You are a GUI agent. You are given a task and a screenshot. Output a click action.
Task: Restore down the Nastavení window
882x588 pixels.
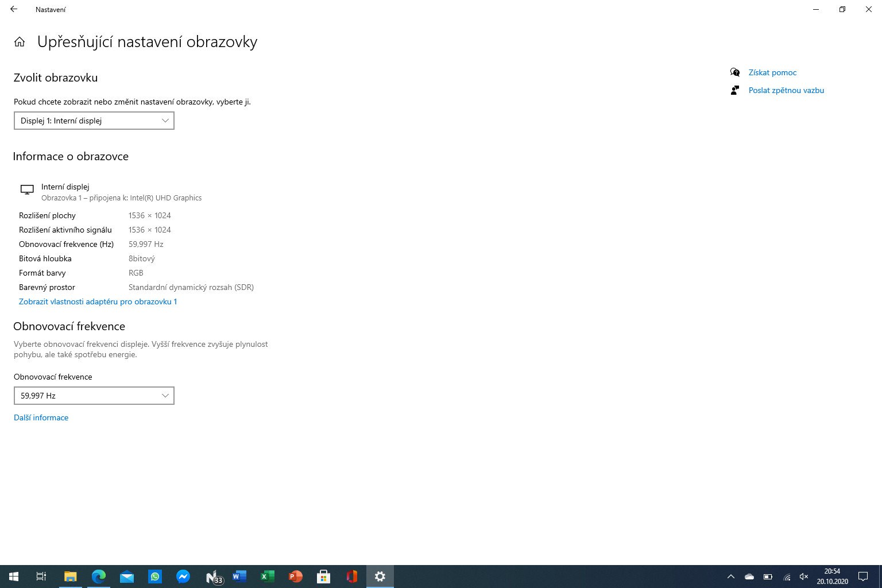842,9
